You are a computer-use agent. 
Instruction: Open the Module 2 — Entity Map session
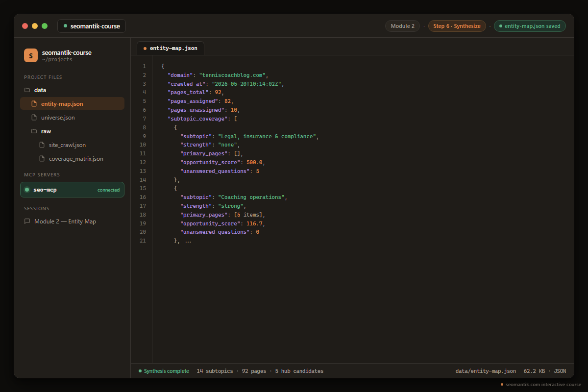(72, 221)
